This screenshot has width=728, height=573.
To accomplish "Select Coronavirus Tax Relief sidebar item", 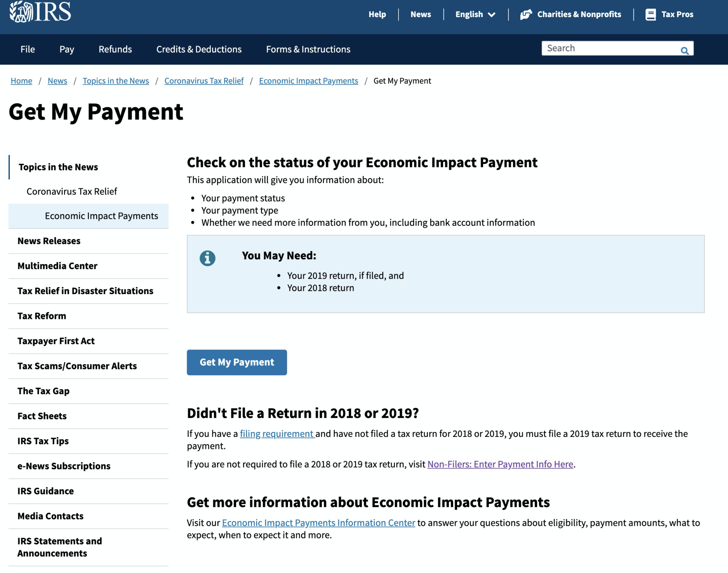I will click(72, 191).
